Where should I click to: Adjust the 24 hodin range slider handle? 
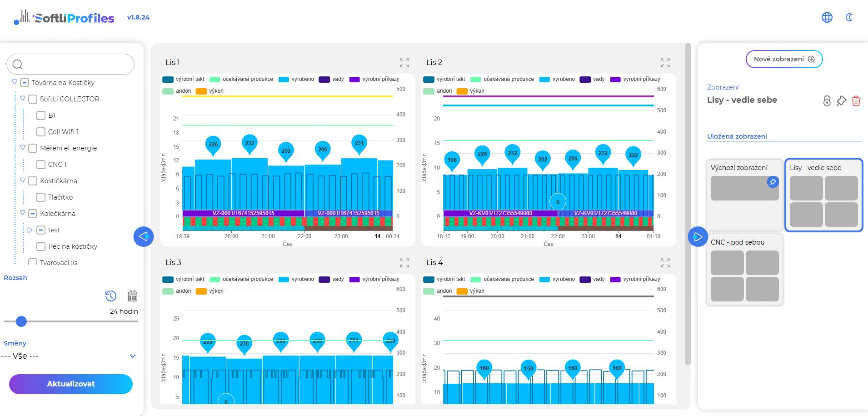(x=21, y=321)
